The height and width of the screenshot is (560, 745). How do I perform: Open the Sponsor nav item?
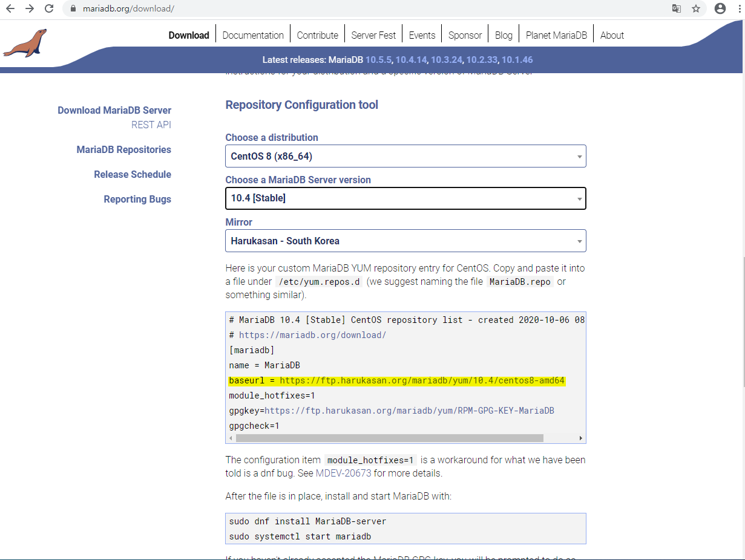pos(465,35)
